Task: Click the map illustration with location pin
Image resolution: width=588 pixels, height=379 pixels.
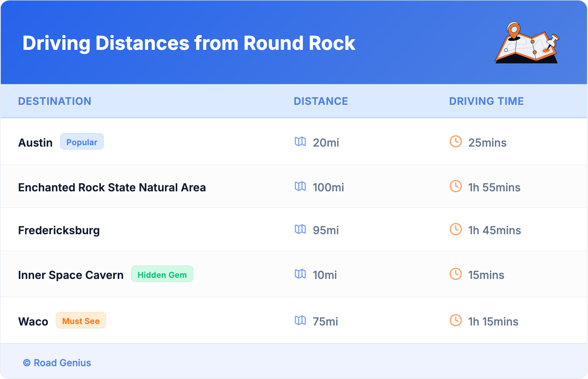Action: 526,43
